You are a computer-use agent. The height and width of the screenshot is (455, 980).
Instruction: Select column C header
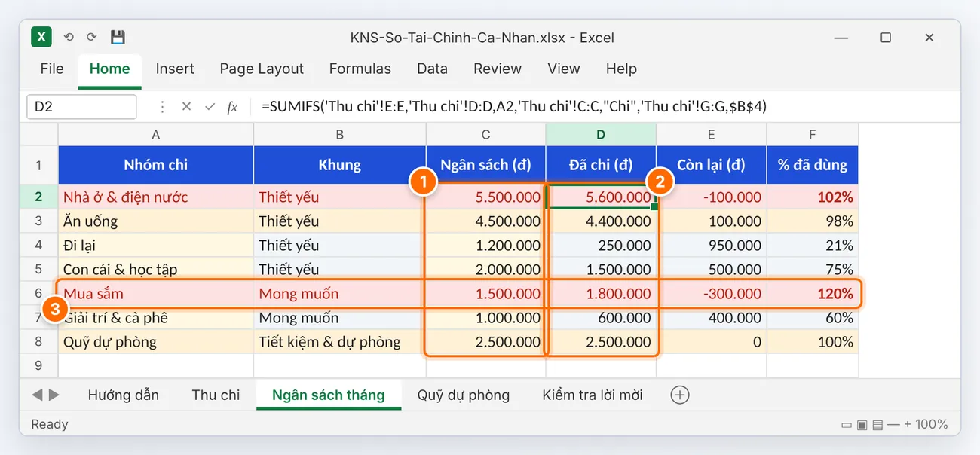[x=486, y=135]
